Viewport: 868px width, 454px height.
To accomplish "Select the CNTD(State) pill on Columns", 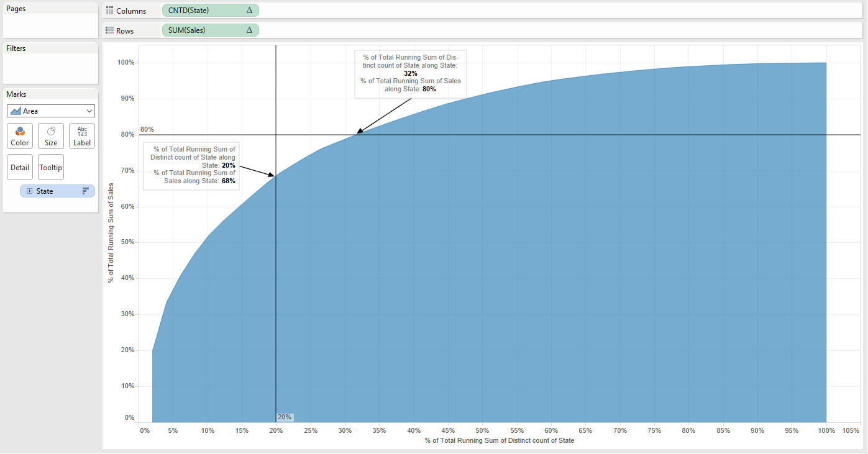I will click(210, 11).
